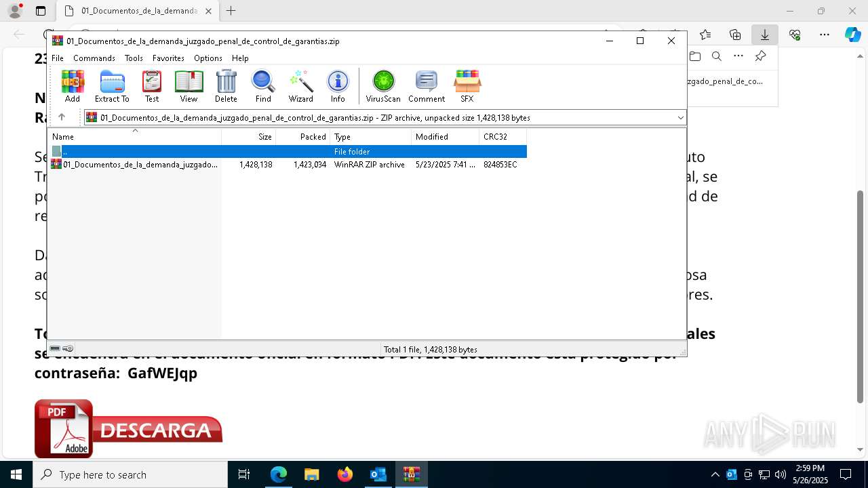
Task: Sort by Type column header
Action: click(x=371, y=136)
